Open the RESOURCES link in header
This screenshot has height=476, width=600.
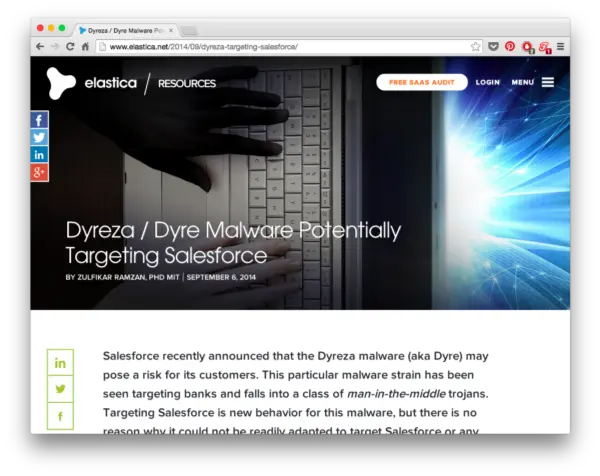pos(187,83)
